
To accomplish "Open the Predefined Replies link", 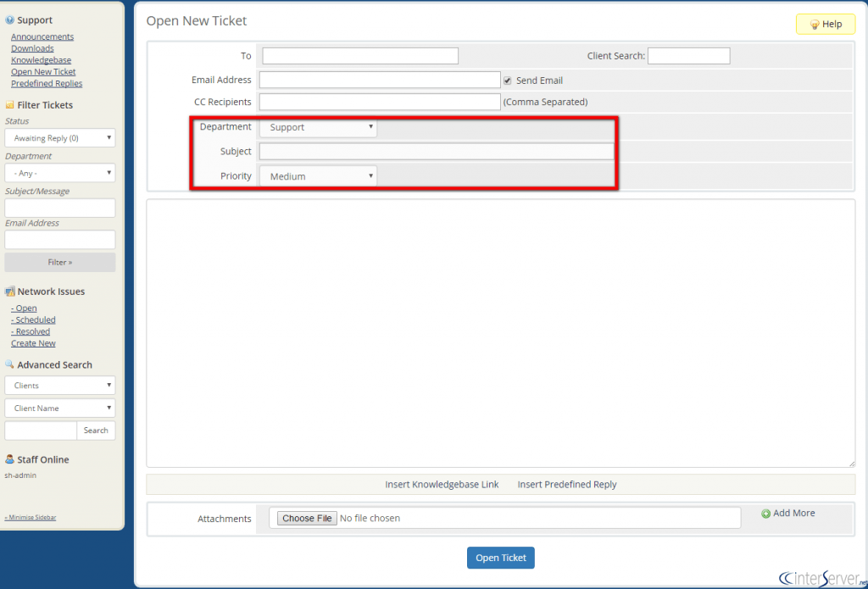I will tap(47, 83).
